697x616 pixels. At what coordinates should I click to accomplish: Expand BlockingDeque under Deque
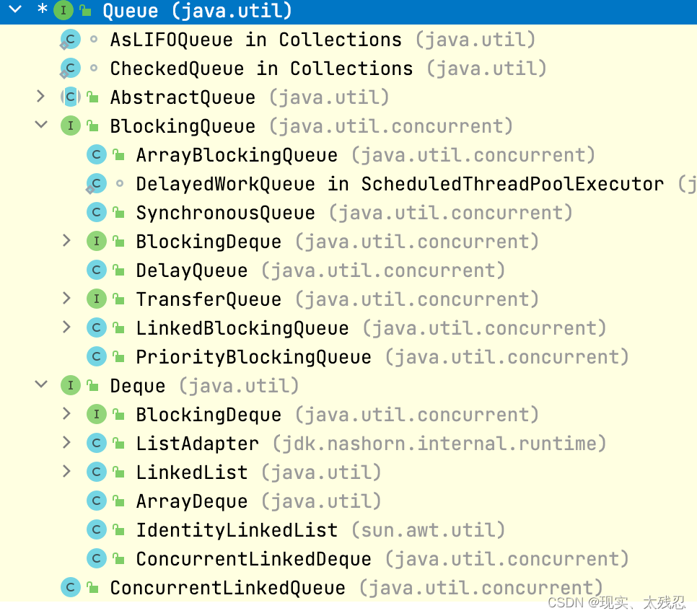(x=66, y=414)
